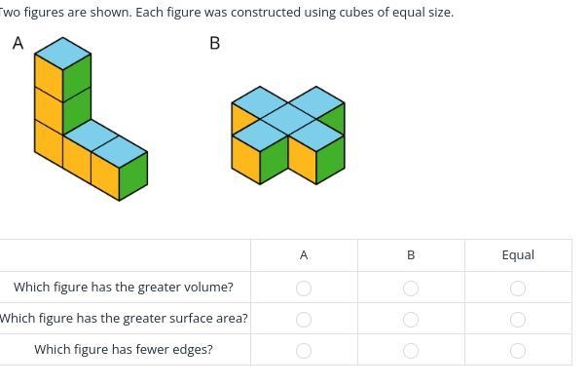
Task: Select Equal for greater volume
Action: 518,289
